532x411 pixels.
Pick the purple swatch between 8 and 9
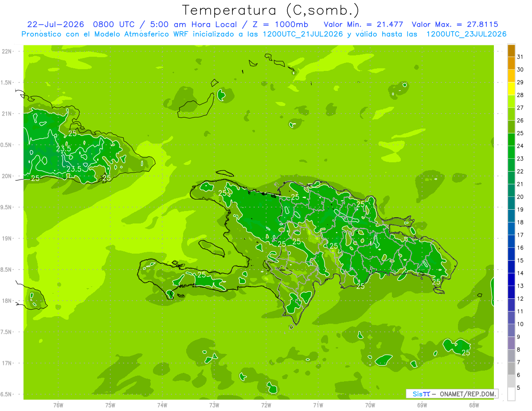[x=511, y=343]
